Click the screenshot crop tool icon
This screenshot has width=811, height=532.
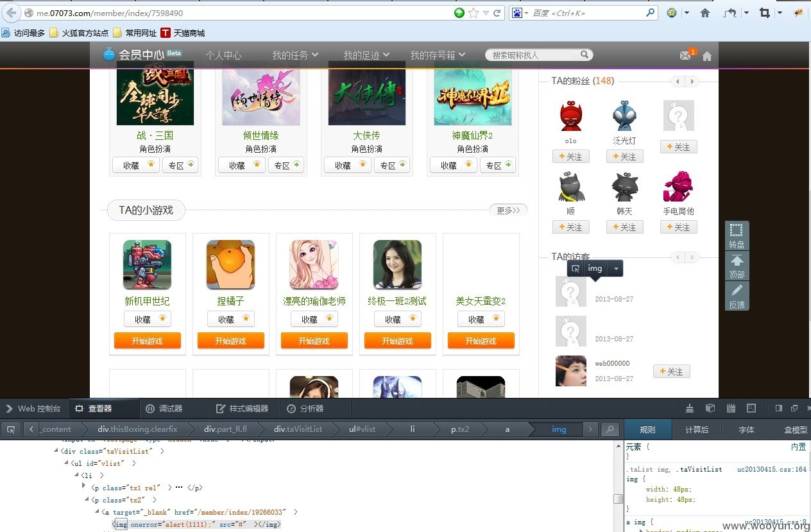764,13
